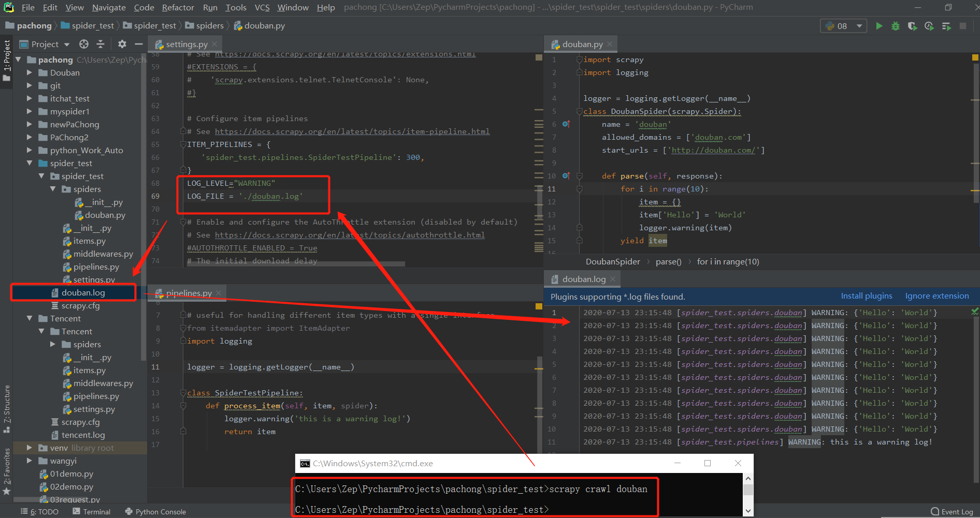Image resolution: width=980 pixels, height=518 pixels.
Task: Click the grey Stop square in the run toolbar
Action: coord(963,26)
